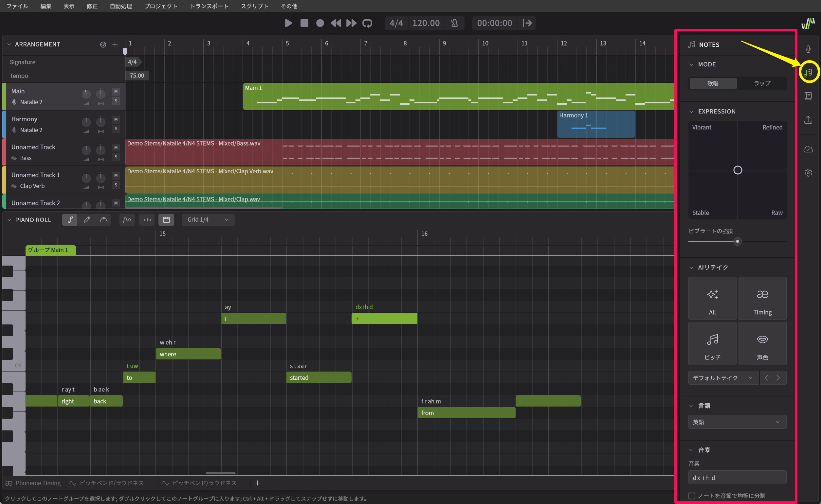The height and width of the screenshot is (504, 821).
Task: Collapse the MODE section
Action: tap(692, 64)
